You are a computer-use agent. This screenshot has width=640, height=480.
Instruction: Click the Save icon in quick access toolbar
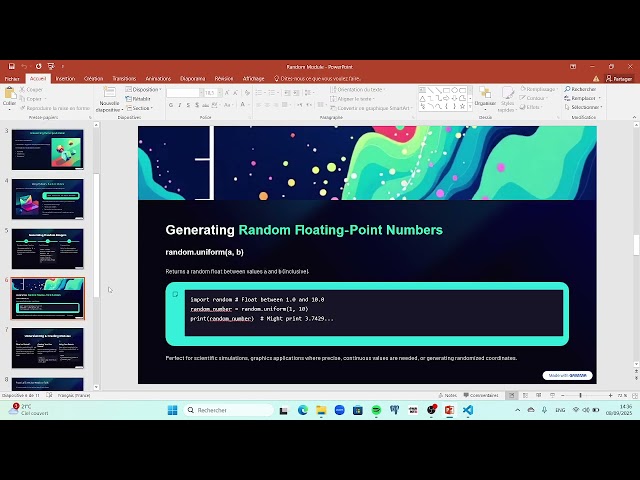click(11, 66)
